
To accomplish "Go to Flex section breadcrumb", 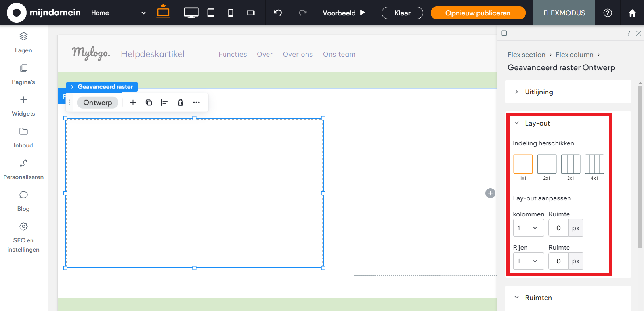I will pos(526,55).
